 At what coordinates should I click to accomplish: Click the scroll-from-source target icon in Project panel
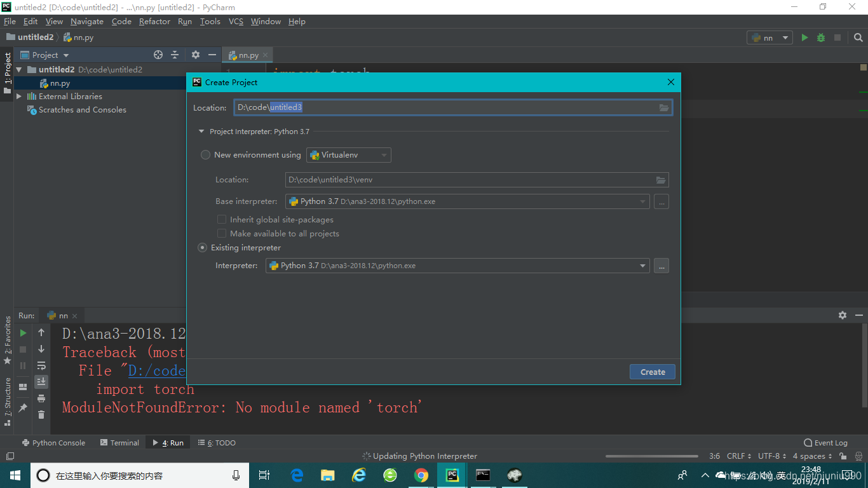pos(158,55)
